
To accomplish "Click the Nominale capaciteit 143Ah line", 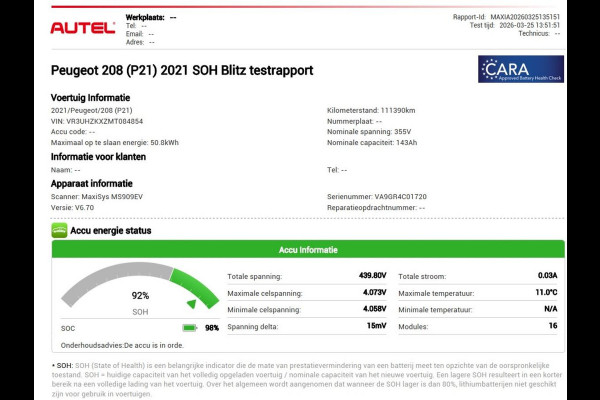I will point(372,142).
